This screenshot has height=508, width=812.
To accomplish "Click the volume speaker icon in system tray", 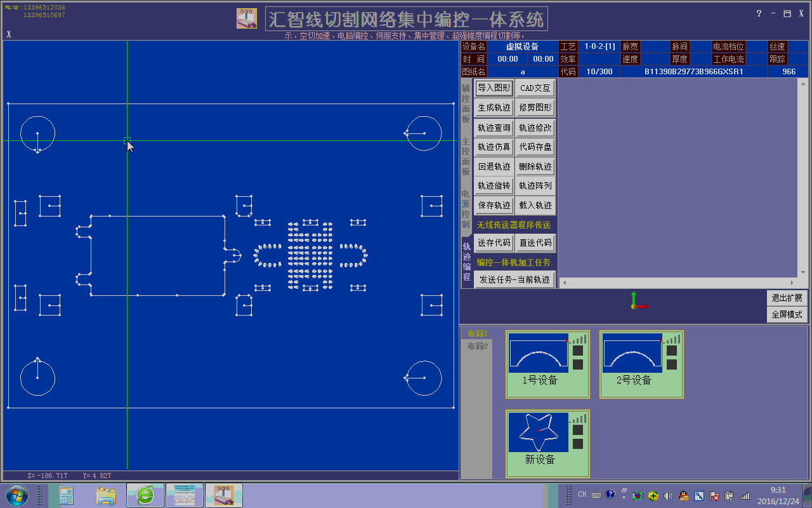I will pos(668,495).
